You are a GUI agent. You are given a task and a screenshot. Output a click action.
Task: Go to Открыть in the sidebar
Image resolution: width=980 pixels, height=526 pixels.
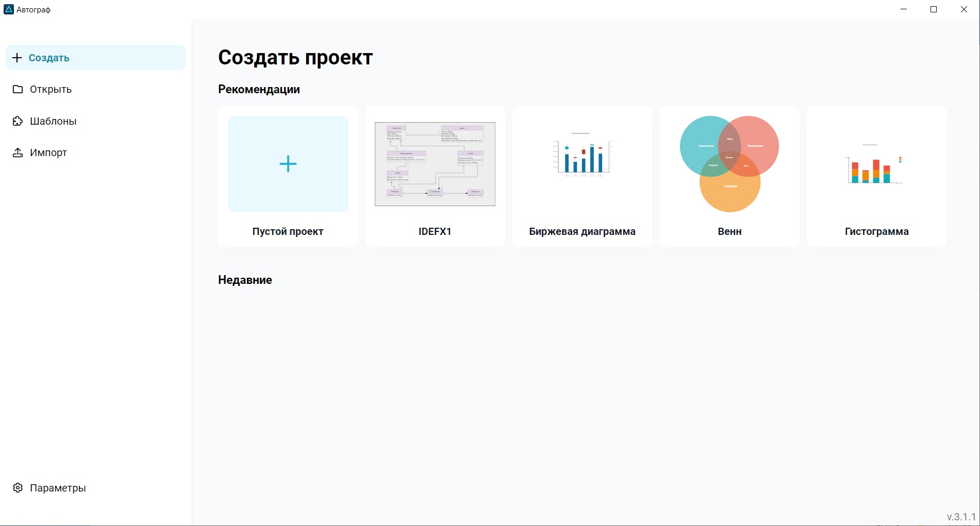point(51,89)
